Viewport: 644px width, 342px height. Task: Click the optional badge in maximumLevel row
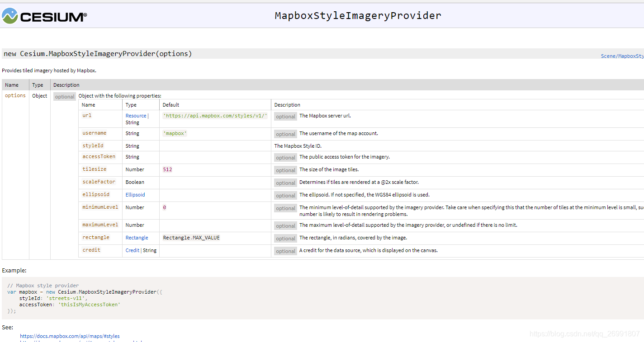pos(286,226)
